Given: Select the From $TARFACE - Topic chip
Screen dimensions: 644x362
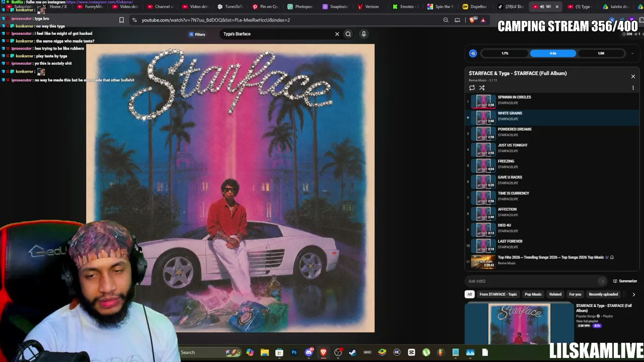Looking at the screenshot, I should pyautogui.click(x=498, y=295).
